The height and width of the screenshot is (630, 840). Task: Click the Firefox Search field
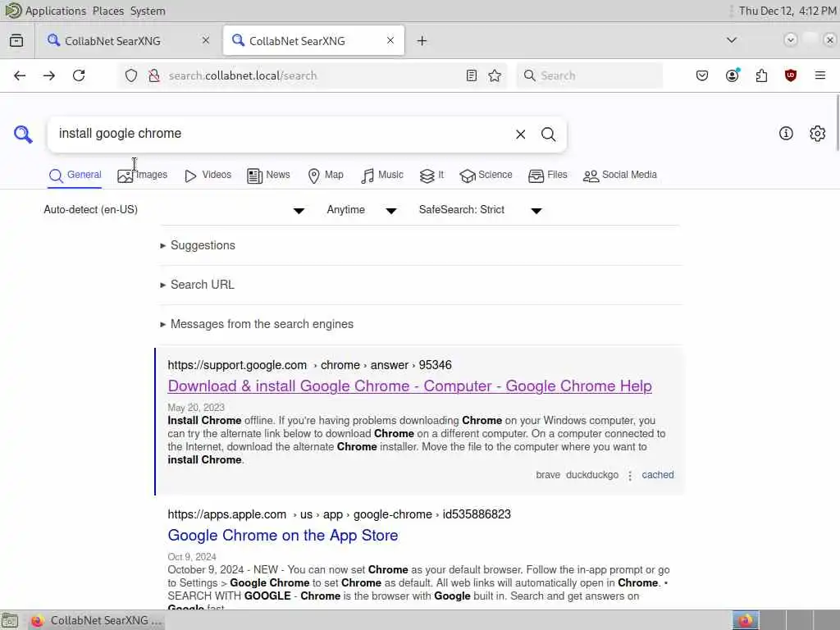point(589,75)
